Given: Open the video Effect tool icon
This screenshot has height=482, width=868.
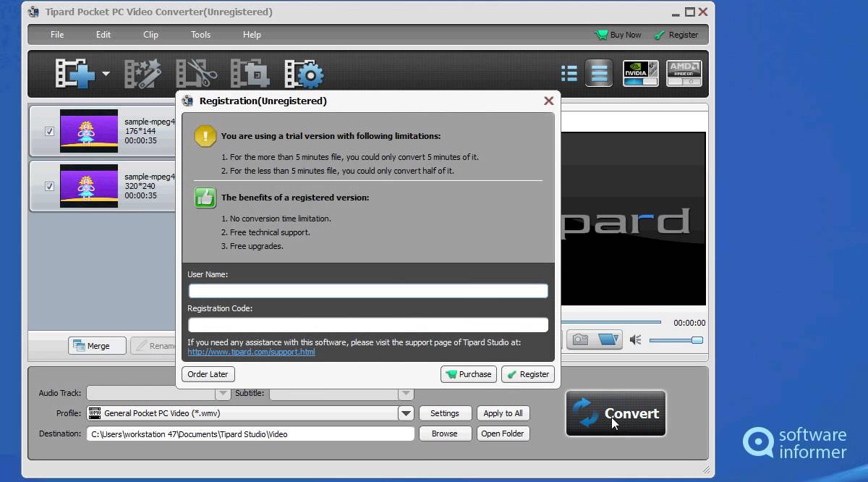Looking at the screenshot, I should [x=142, y=74].
